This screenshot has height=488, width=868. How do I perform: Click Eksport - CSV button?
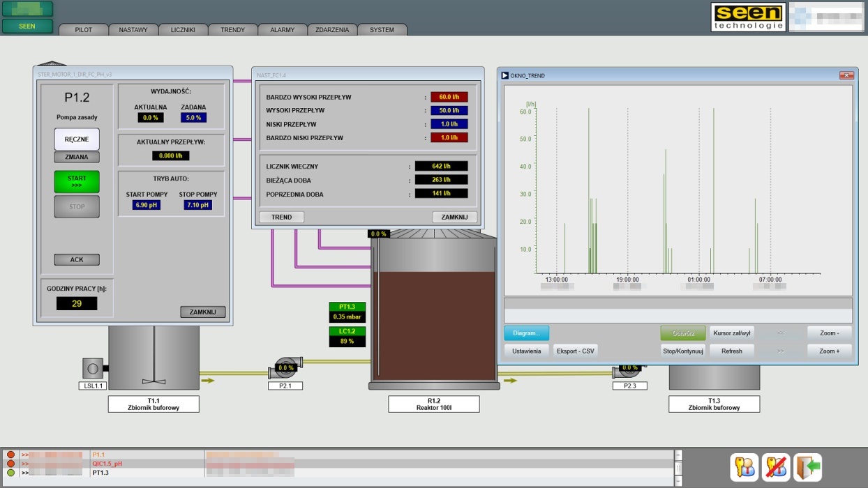(576, 351)
